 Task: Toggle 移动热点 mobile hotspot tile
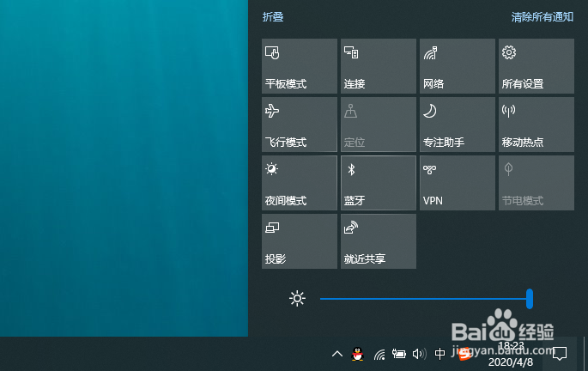pos(536,125)
